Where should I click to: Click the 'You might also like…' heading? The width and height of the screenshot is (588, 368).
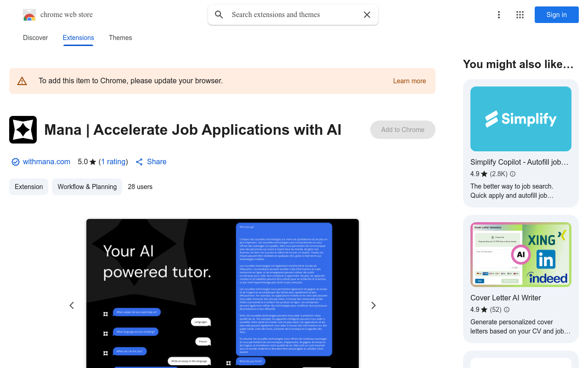[518, 64]
